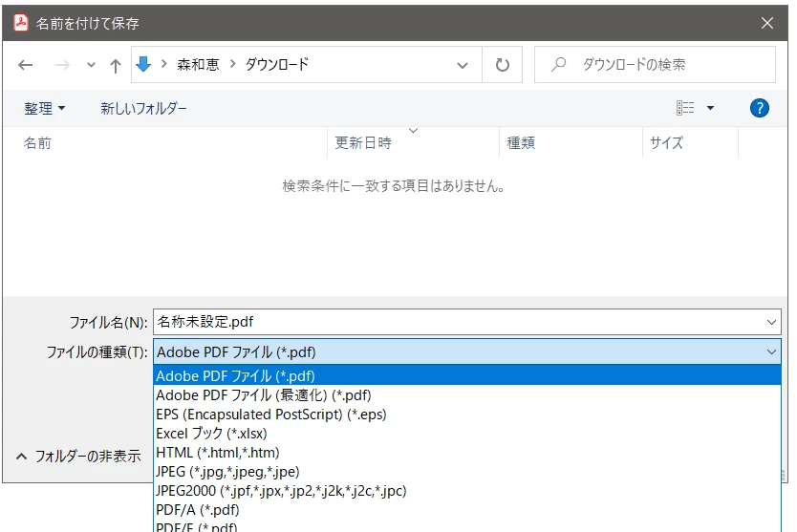
Task: Collapse the ファイルの種類 combo box
Action: [x=466, y=352]
